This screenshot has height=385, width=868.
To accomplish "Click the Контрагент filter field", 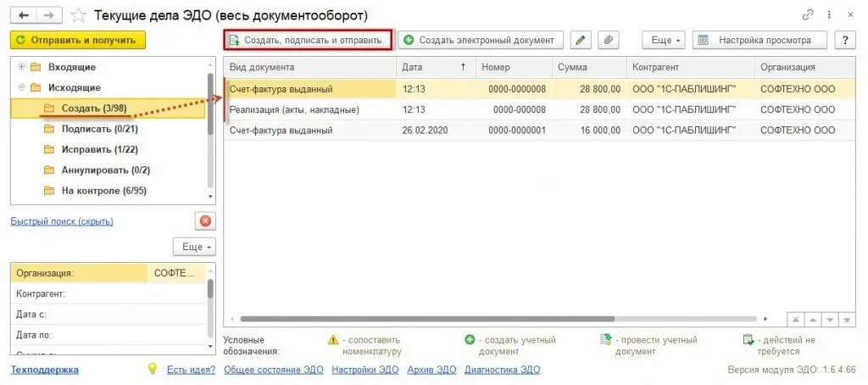I will (x=108, y=293).
